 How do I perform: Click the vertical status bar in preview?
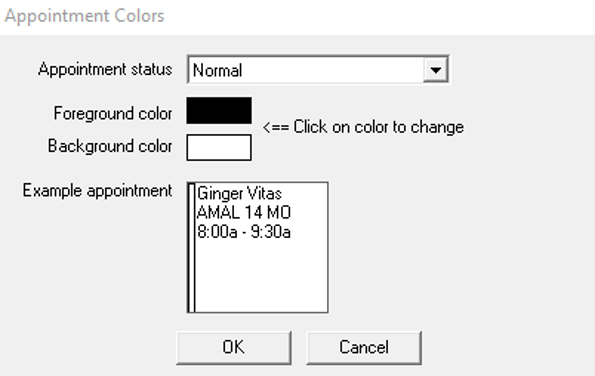point(192,247)
